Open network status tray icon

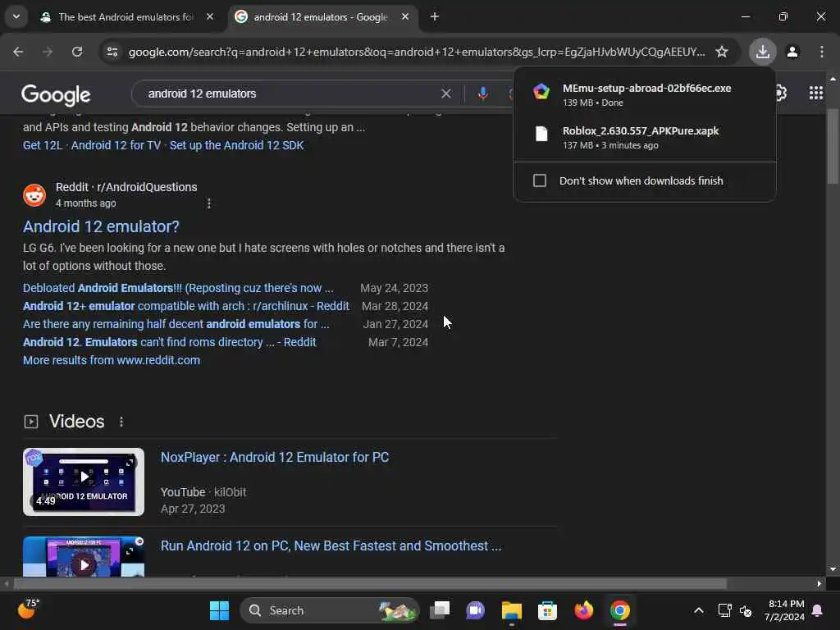[724, 610]
